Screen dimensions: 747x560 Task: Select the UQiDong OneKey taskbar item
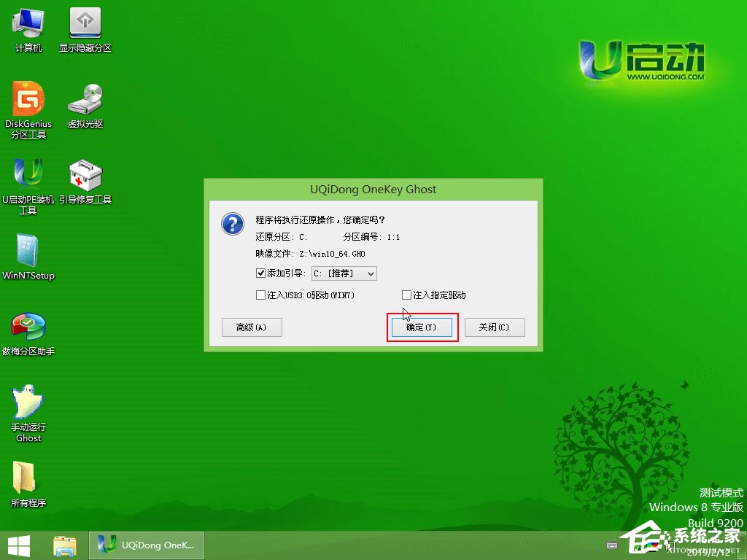click(146, 545)
